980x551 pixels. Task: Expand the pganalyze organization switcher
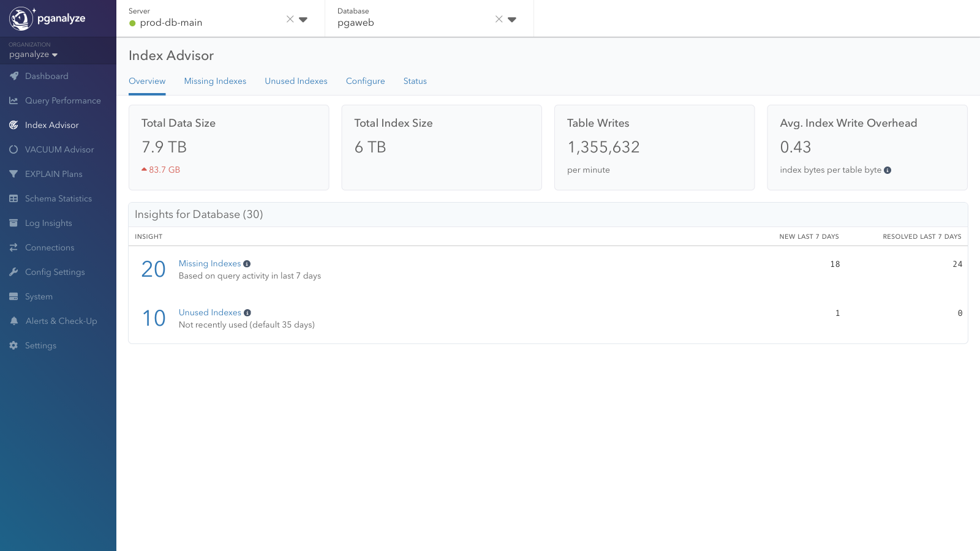33,54
